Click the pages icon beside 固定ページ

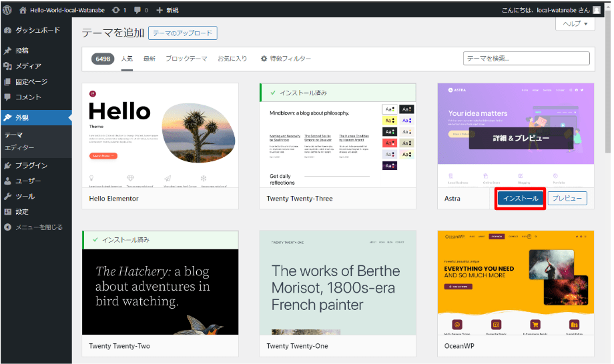pos(7,82)
